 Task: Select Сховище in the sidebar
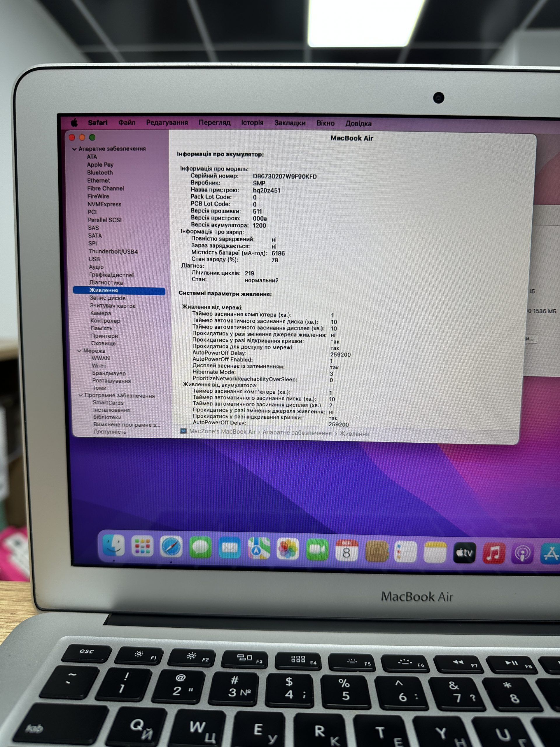point(103,343)
